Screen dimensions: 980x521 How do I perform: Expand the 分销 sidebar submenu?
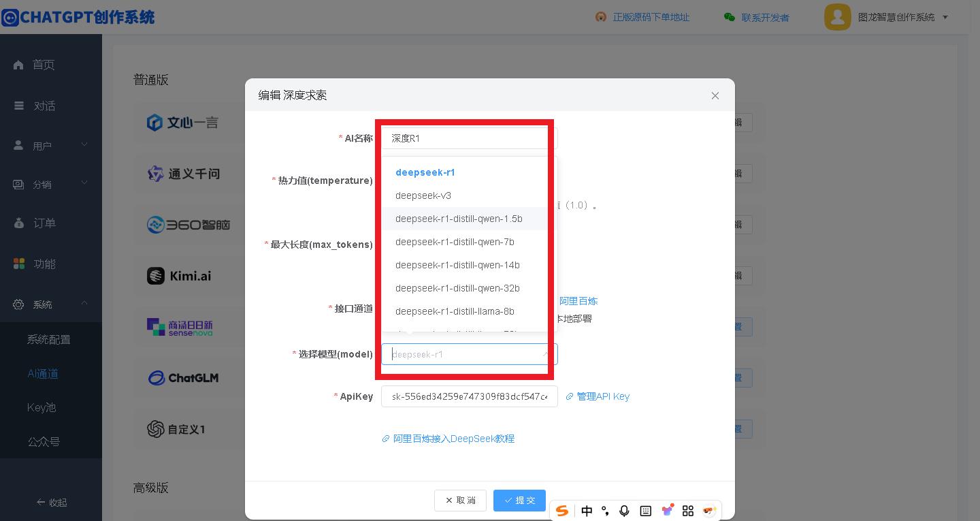click(51, 184)
